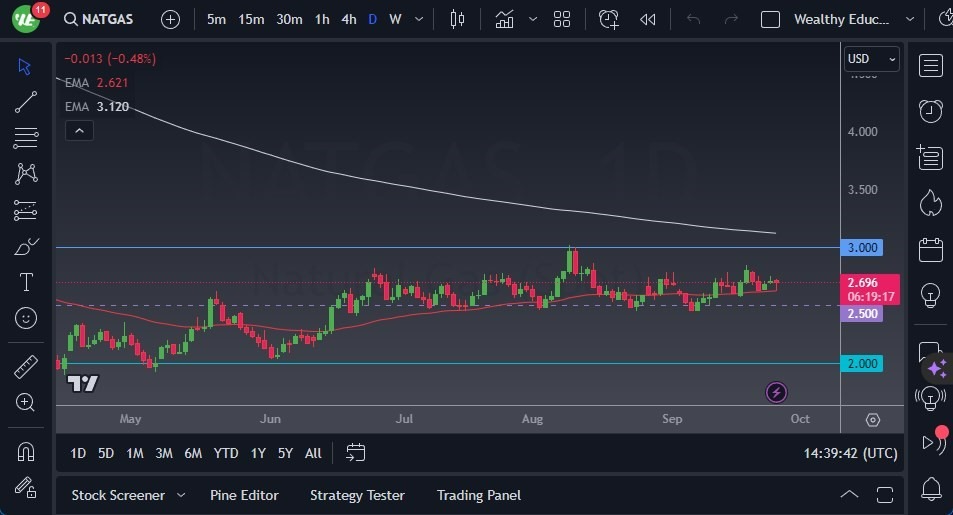
Task: Open the Strategy Tester tab
Action: click(x=357, y=495)
